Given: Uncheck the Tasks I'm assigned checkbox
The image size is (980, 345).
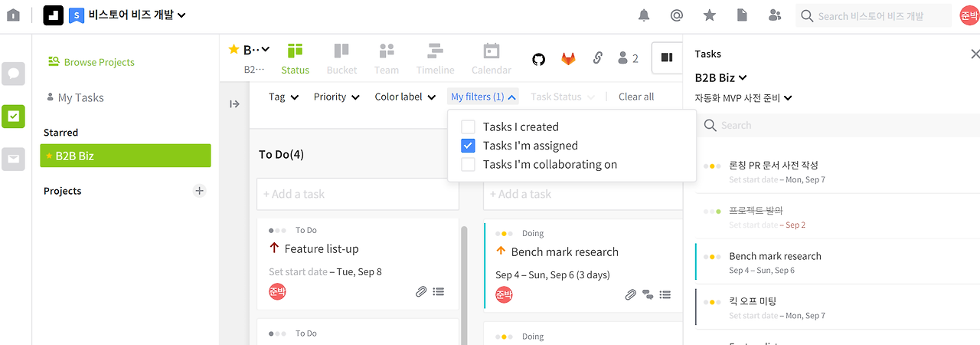Looking at the screenshot, I should pyautogui.click(x=469, y=146).
